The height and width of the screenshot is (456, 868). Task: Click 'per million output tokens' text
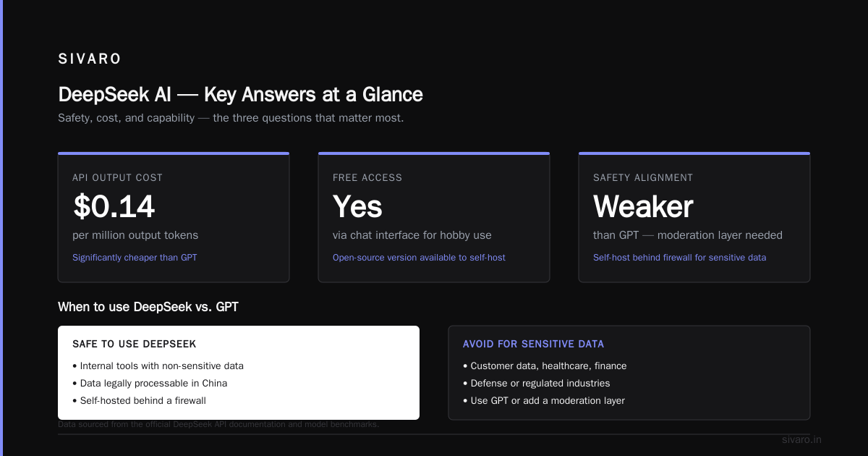tap(135, 235)
